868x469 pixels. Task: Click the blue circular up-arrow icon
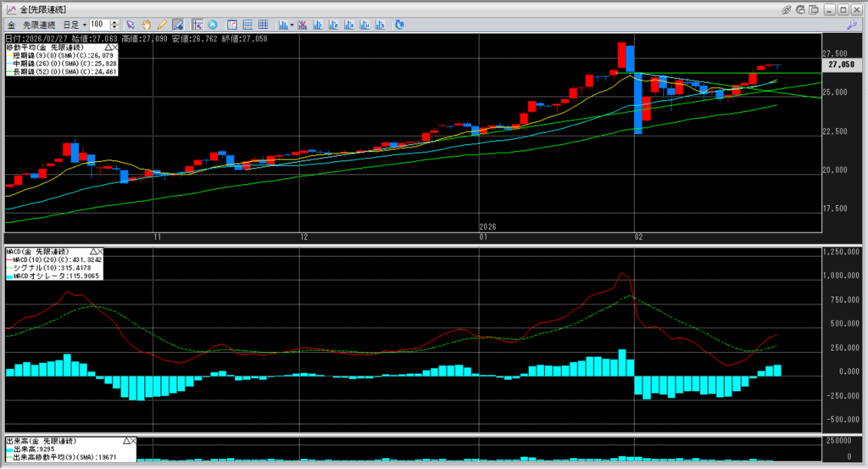click(x=212, y=25)
